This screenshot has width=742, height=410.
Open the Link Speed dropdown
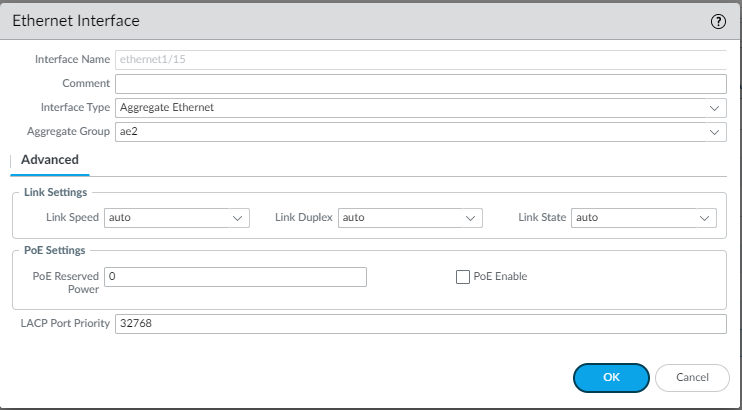pos(176,217)
